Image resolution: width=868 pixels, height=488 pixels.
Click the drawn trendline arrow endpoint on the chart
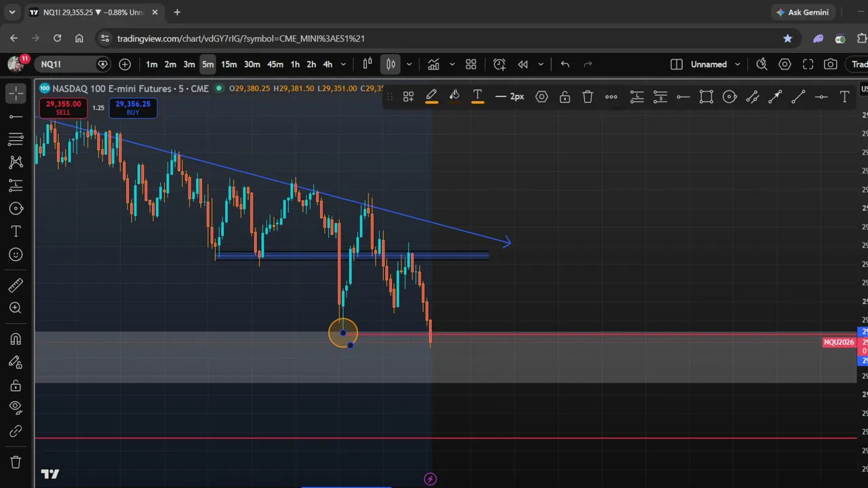[507, 241]
